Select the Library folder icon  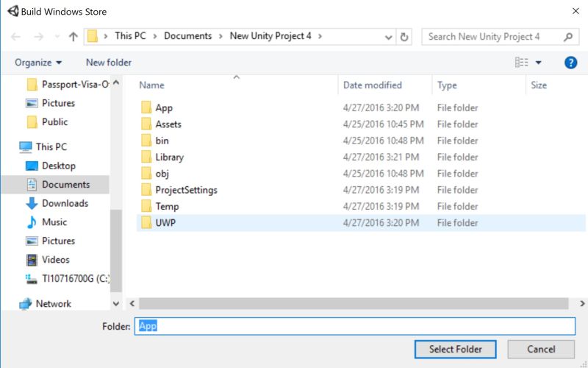(x=146, y=157)
